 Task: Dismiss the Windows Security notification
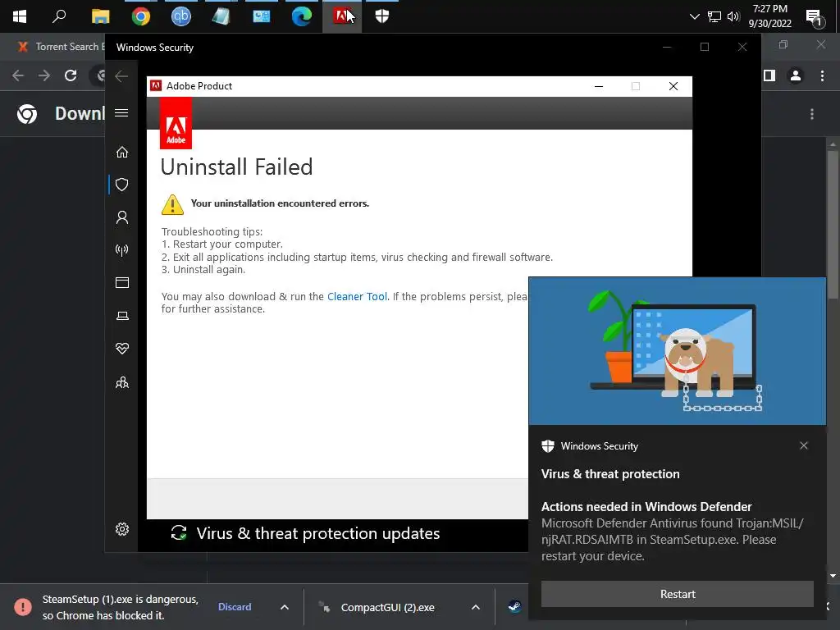[x=804, y=445]
